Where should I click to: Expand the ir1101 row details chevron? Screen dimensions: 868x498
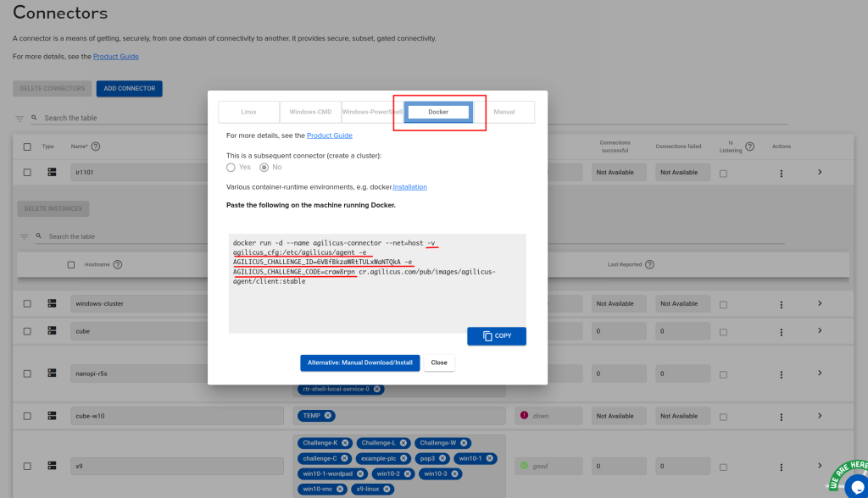tap(819, 172)
